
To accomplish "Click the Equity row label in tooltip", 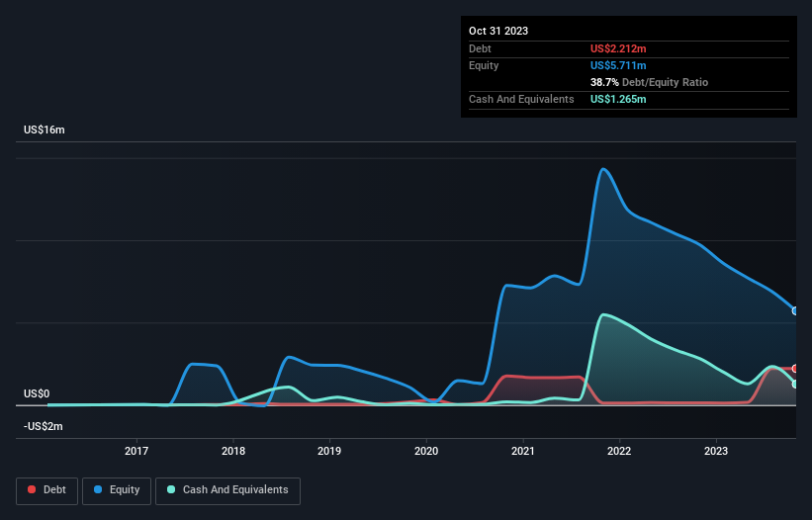I will 484,65.
